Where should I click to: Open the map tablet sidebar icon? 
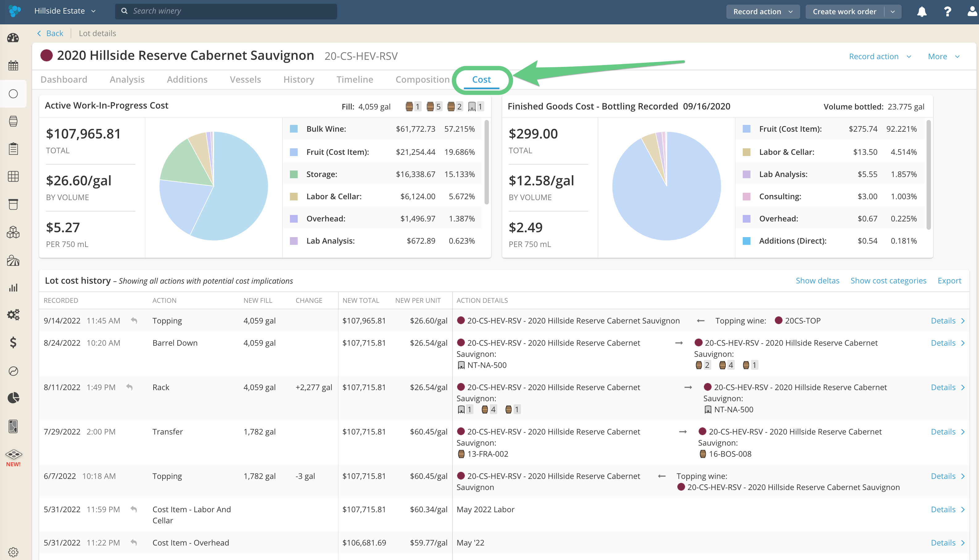click(13, 426)
